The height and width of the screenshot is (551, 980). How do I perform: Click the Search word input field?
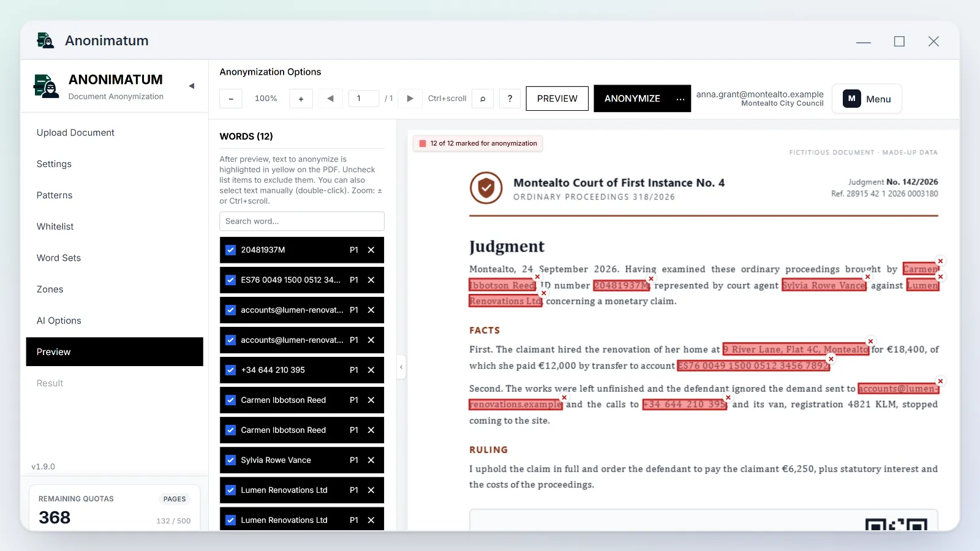(302, 221)
